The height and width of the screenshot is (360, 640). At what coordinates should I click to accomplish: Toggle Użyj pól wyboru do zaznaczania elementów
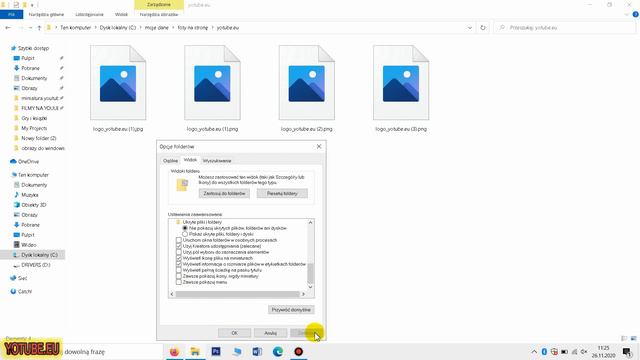pos(179,252)
